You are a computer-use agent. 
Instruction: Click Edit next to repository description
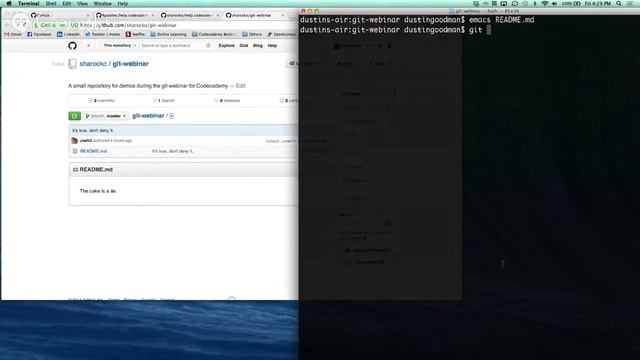pos(240,86)
